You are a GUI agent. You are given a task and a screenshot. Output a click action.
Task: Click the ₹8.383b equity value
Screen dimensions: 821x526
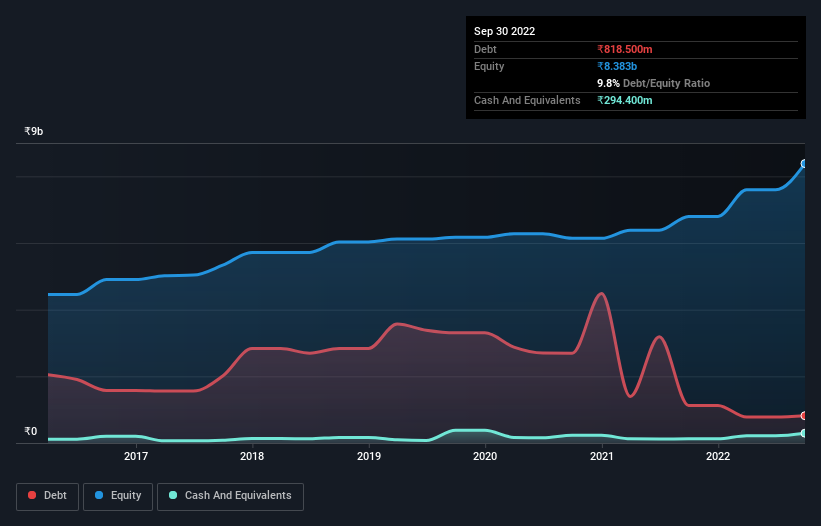pyautogui.click(x=617, y=66)
